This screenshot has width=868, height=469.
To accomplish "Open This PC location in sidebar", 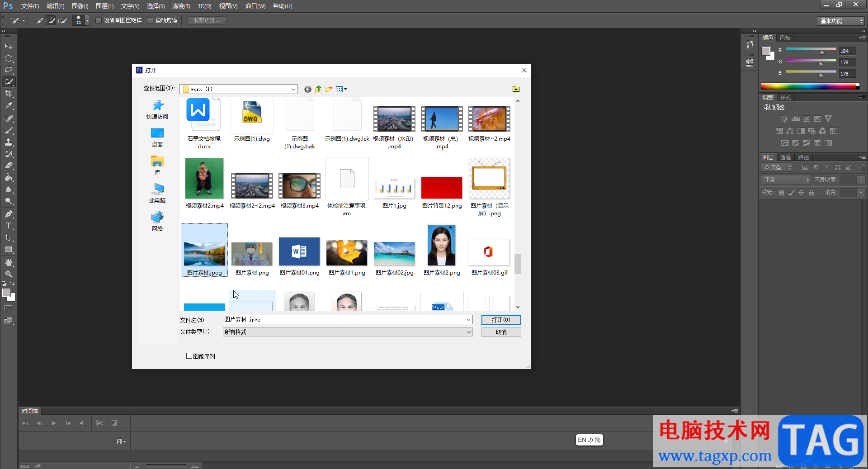I will click(x=157, y=194).
